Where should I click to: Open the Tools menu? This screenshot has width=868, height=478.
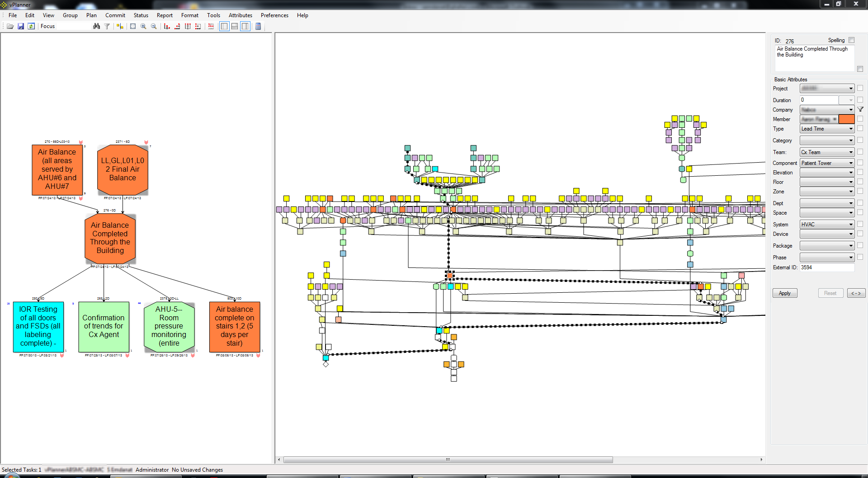pyautogui.click(x=213, y=15)
